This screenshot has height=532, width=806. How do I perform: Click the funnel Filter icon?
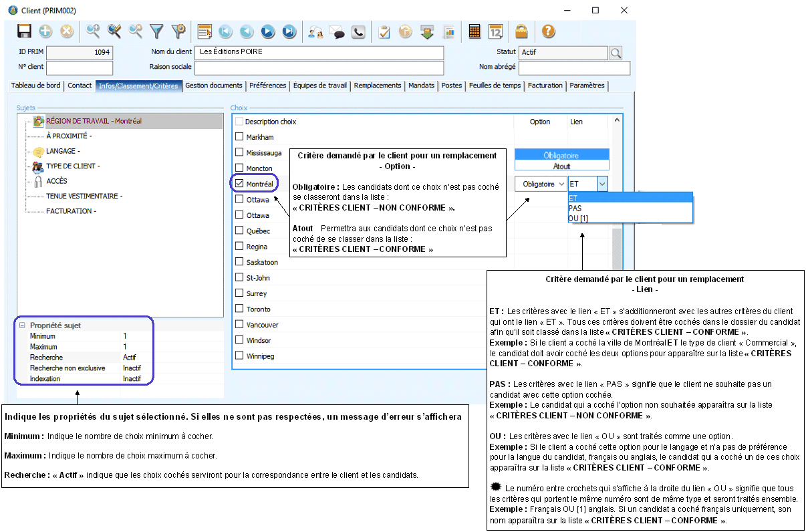(156, 31)
